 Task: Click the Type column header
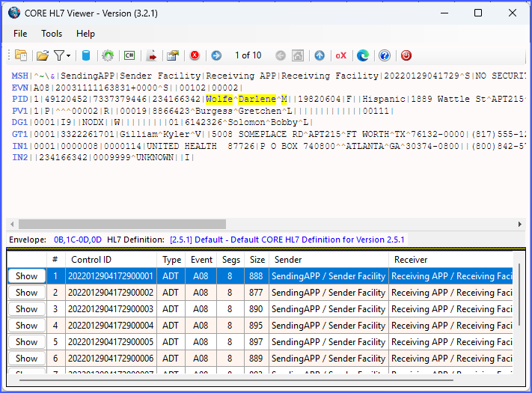coord(171,260)
